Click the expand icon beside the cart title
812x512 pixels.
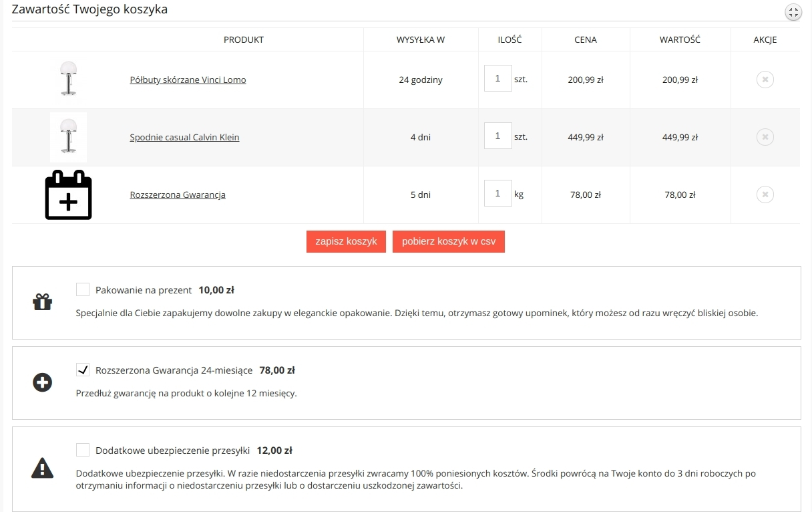point(793,12)
